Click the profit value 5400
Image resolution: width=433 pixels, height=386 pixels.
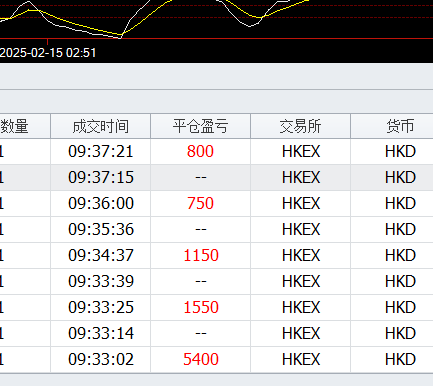point(201,359)
